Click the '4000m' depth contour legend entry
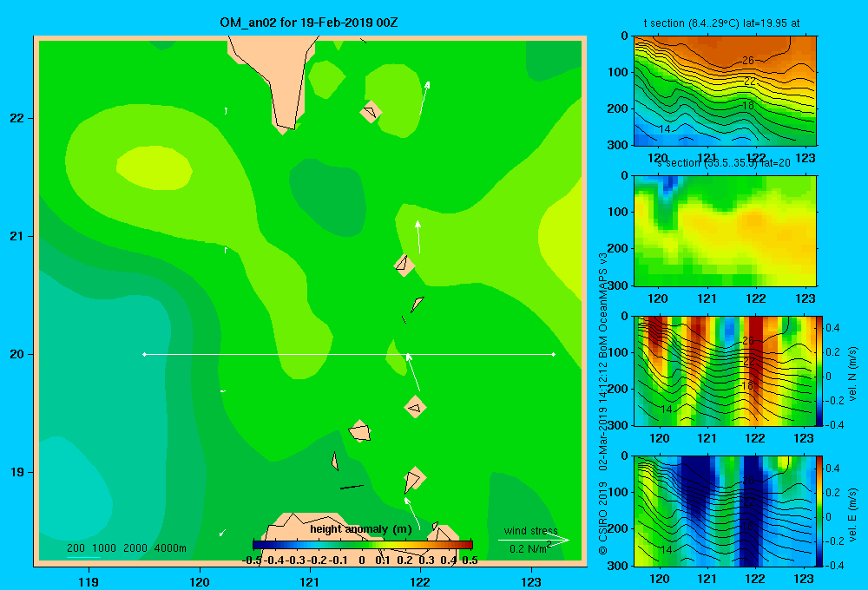 click(x=170, y=548)
